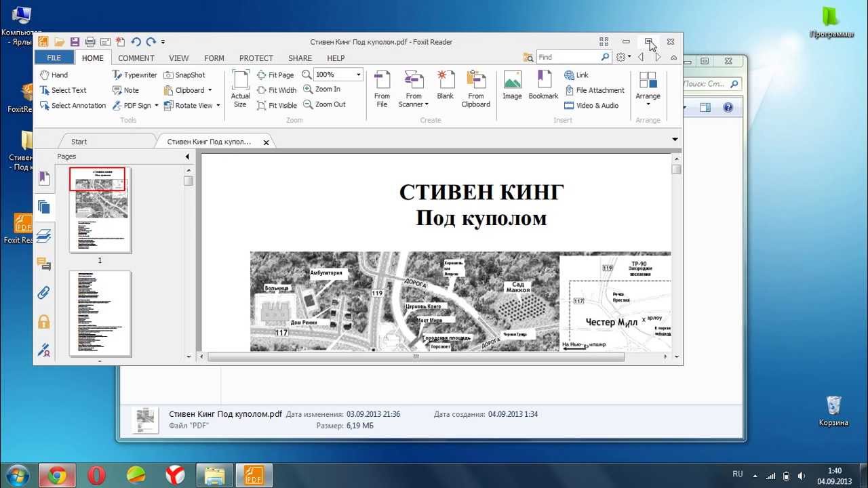868x488 pixels.
Task: Open the Security lock panel
Action: [44, 321]
